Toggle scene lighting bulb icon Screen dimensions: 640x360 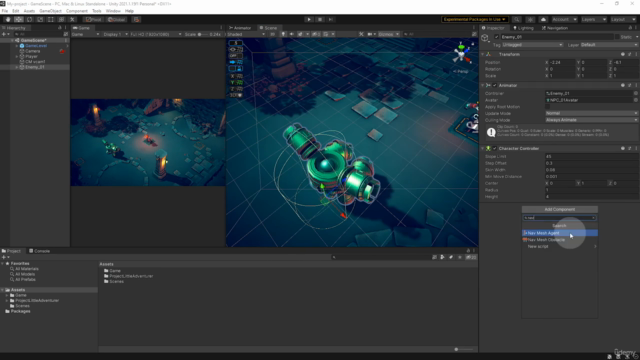(283, 34)
